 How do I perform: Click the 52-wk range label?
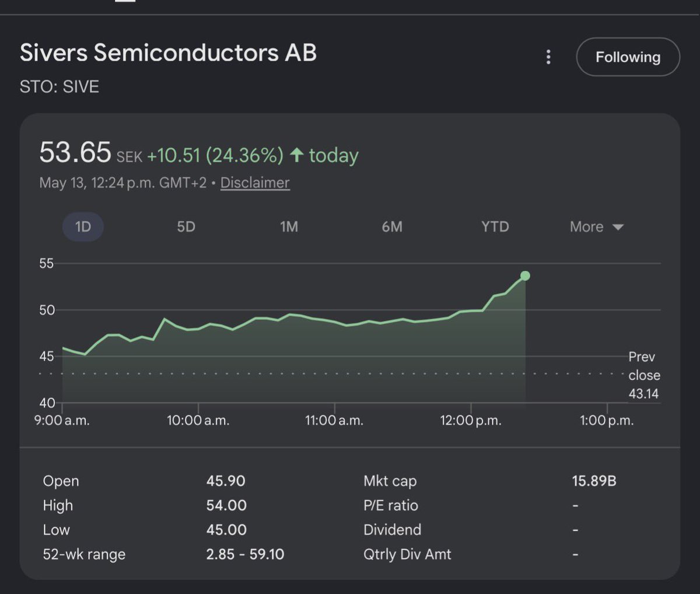coord(84,554)
